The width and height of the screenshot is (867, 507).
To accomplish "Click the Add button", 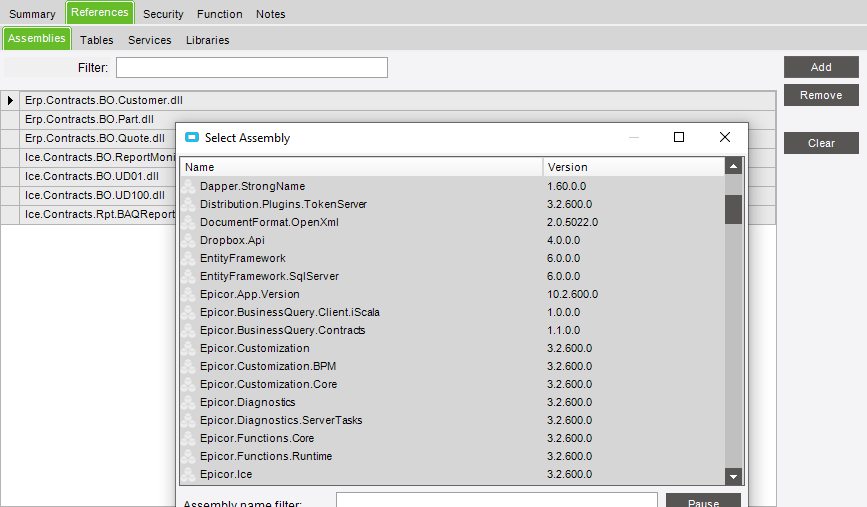I will pos(821,67).
